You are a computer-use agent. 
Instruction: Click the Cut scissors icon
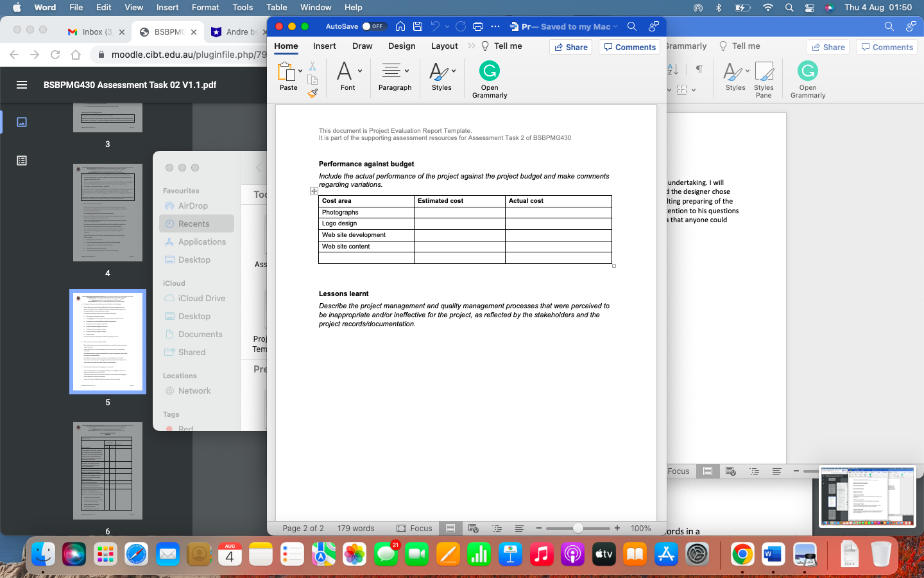click(312, 65)
